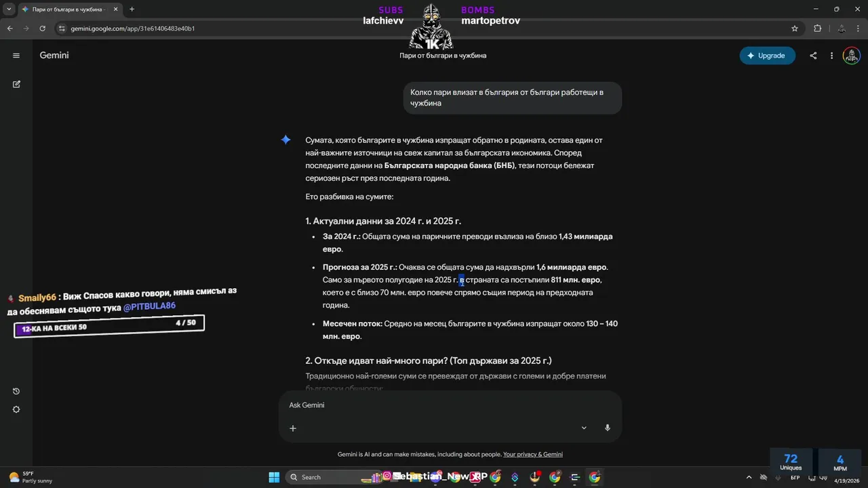Image resolution: width=868 pixels, height=488 pixels.
Task: View site information icon in the address bar
Action: (62, 28)
